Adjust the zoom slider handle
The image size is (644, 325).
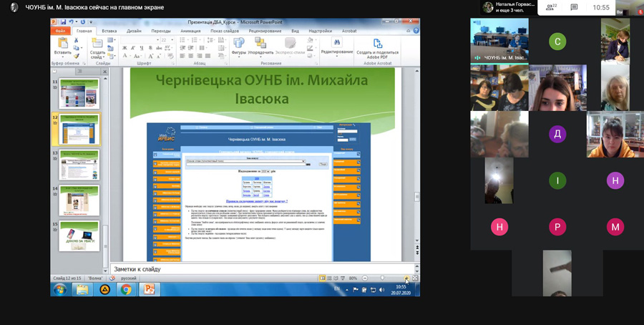click(x=382, y=278)
